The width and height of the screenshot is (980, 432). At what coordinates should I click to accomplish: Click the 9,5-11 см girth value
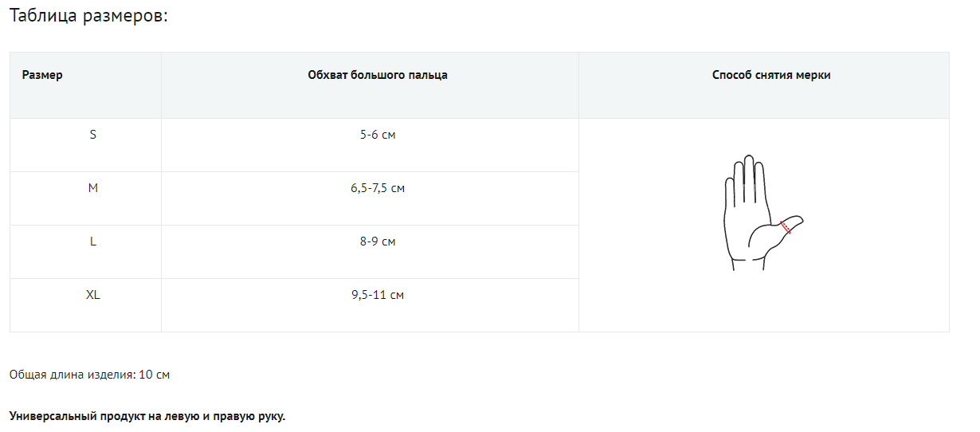click(x=378, y=295)
